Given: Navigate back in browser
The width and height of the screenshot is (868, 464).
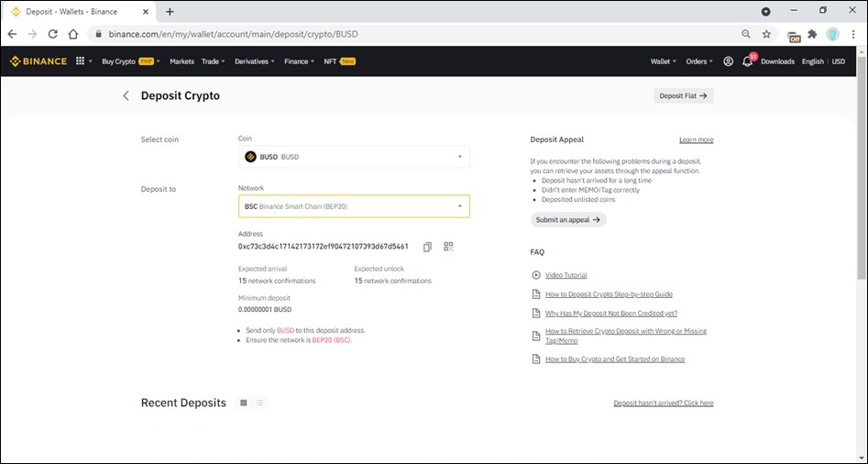Looking at the screenshot, I should click(12, 34).
